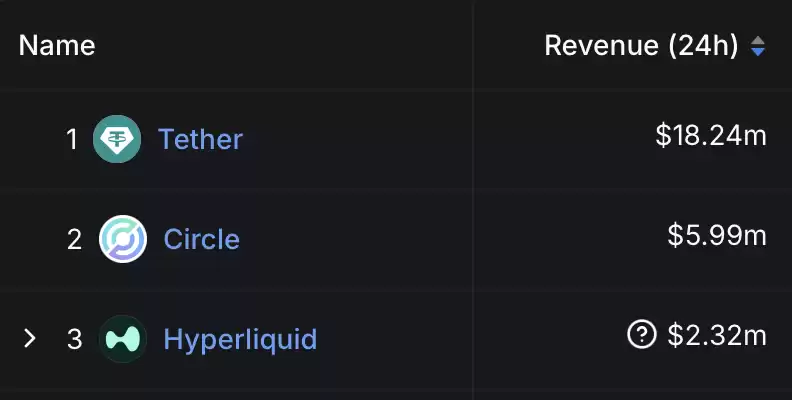Click rank number 1 beside Tether
The height and width of the screenshot is (400, 792).
click(x=72, y=139)
